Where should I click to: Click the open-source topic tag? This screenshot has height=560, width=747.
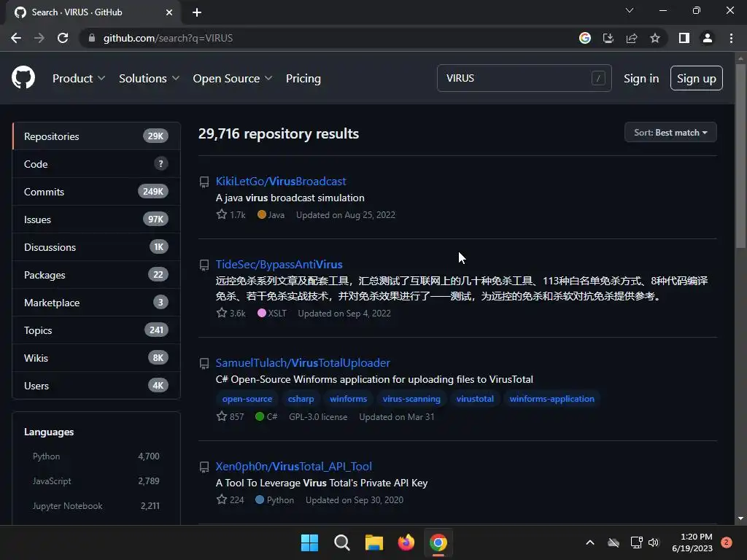point(247,399)
